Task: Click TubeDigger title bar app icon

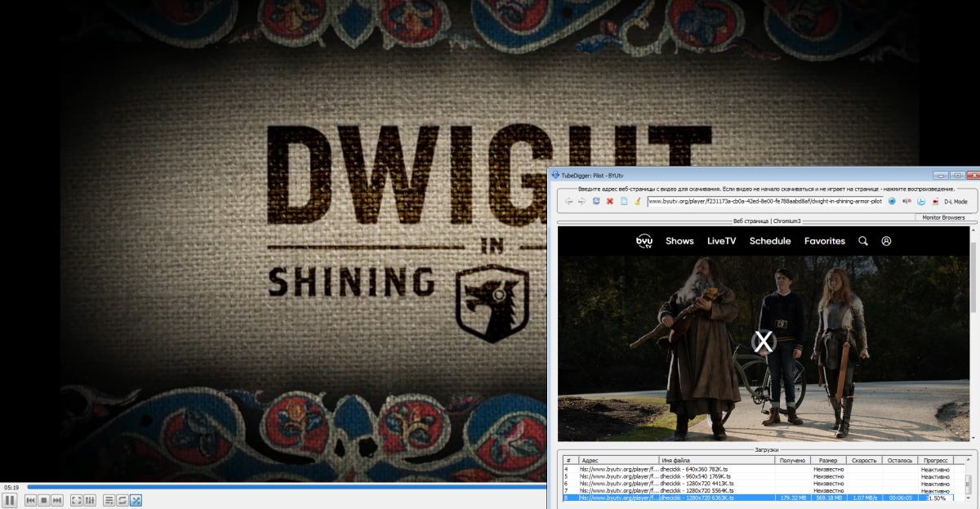Action: point(555,175)
